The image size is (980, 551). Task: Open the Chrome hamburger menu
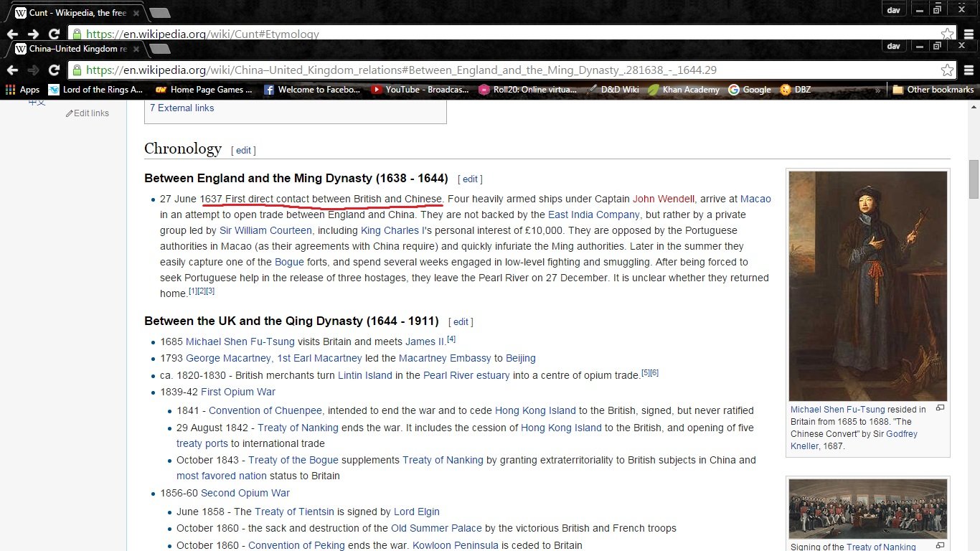pyautogui.click(x=968, y=70)
